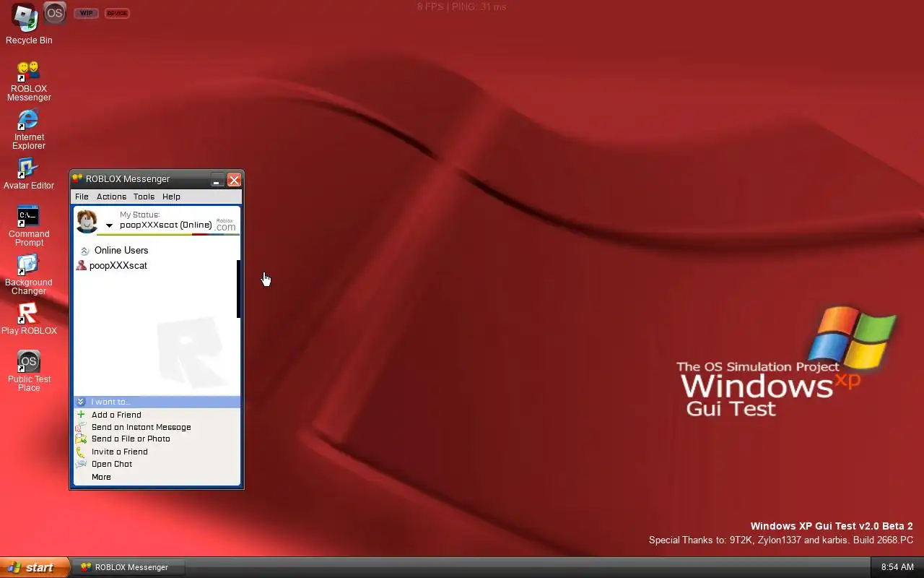Click the 'Add a Friend' link

point(116,415)
